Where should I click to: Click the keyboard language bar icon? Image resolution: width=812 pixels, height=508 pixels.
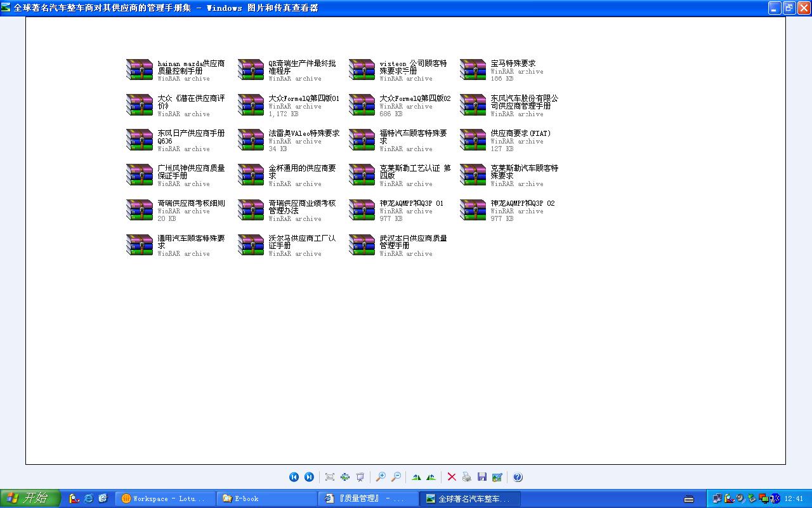click(690, 499)
